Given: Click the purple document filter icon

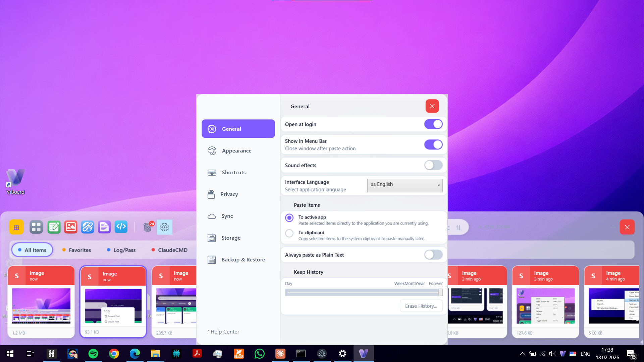Looking at the screenshot, I should pyautogui.click(x=104, y=227).
